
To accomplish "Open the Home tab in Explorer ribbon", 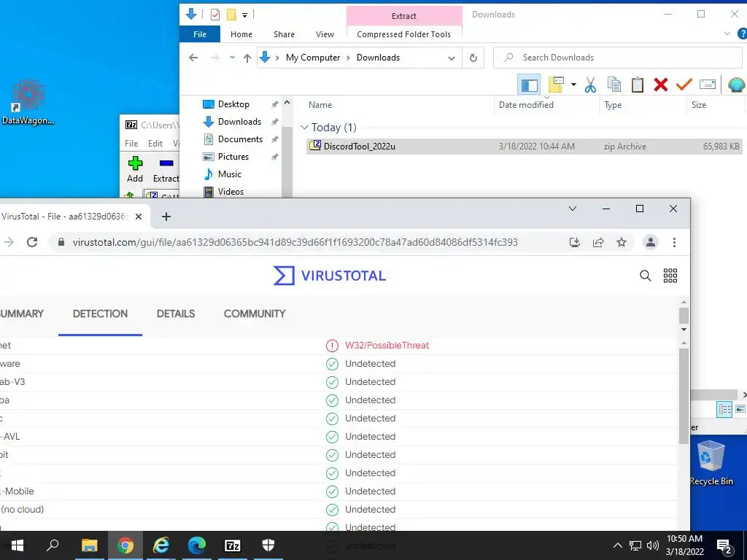I will [241, 34].
